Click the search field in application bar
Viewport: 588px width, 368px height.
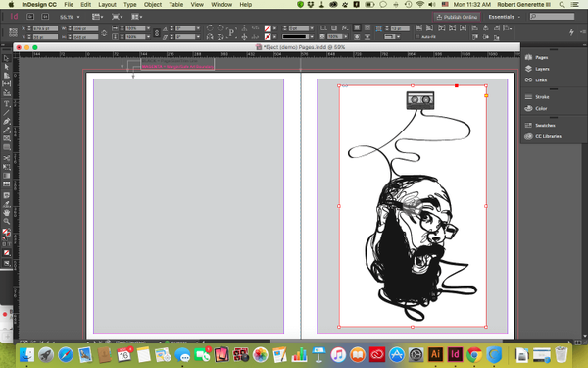[x=552, y=16]
